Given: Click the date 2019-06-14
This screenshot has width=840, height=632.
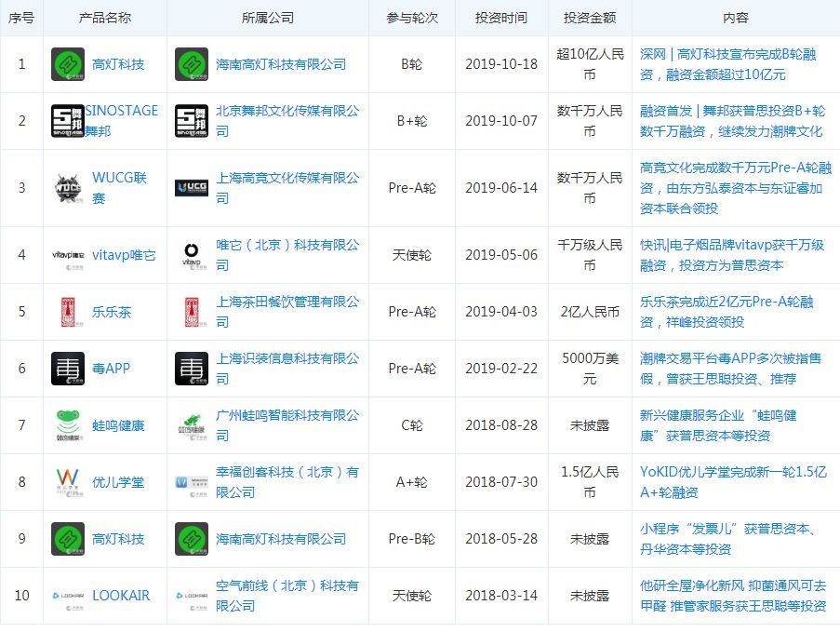Looking at the screenshot, I should 501,188.
